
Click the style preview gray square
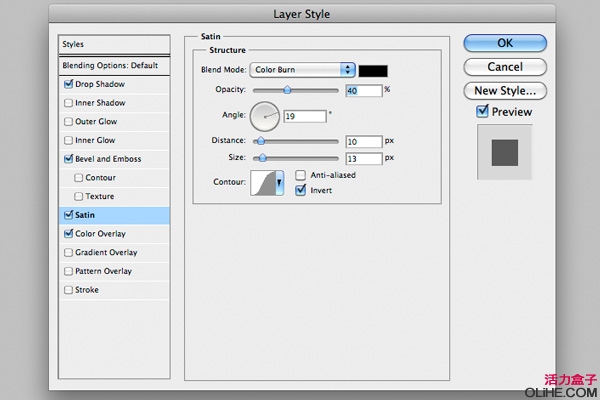(x=505, y=153)
